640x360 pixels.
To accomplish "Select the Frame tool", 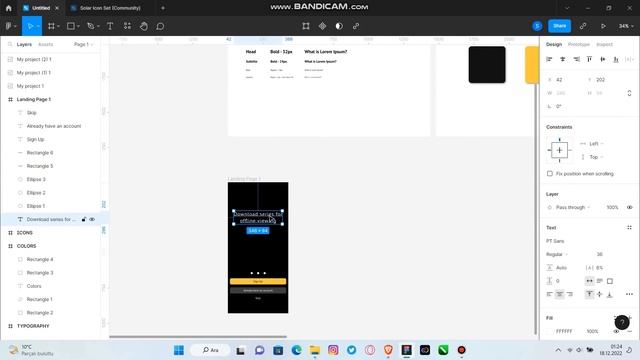I will [51, 26].
